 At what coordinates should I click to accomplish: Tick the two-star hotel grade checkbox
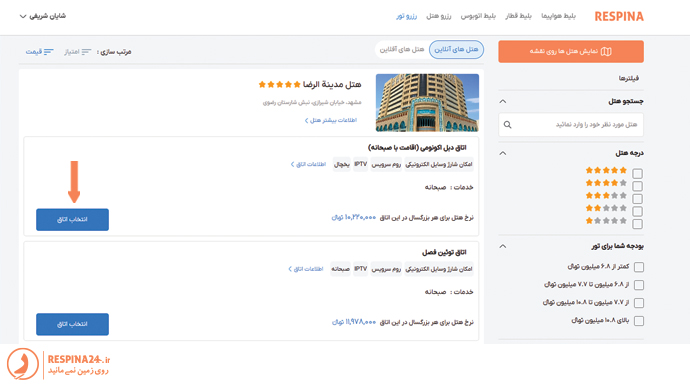tap(637, 212)
